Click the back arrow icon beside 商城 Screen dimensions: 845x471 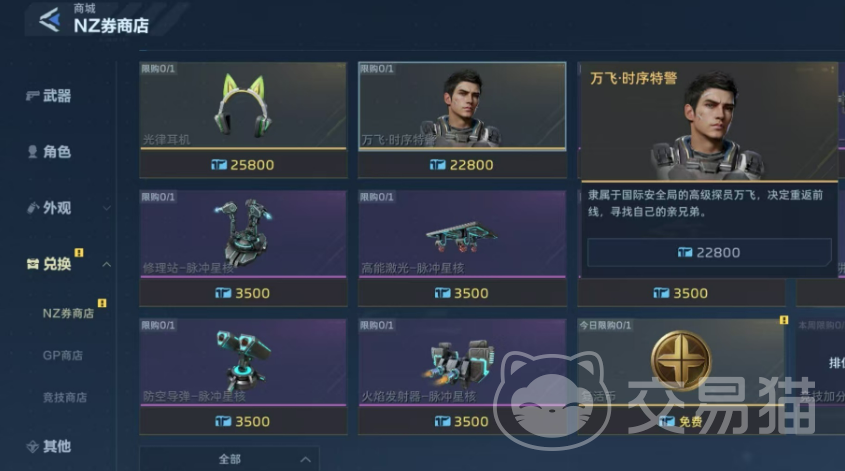[50, 19]
